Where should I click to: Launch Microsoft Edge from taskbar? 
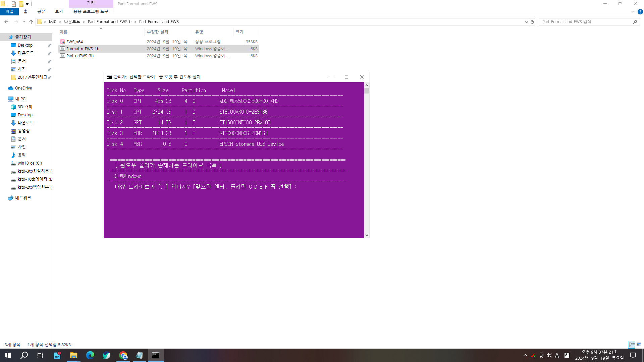click(90, 355)
